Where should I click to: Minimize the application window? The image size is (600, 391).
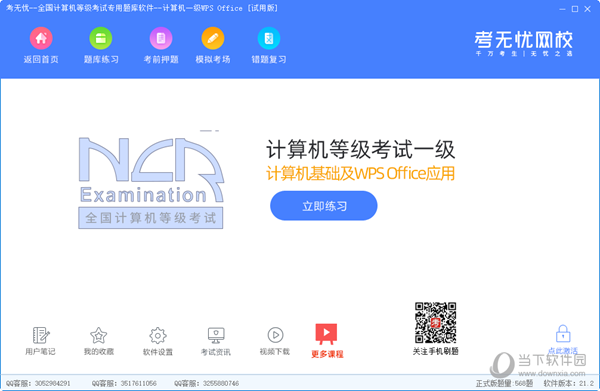pyautogui.click(x=562, y=9)
